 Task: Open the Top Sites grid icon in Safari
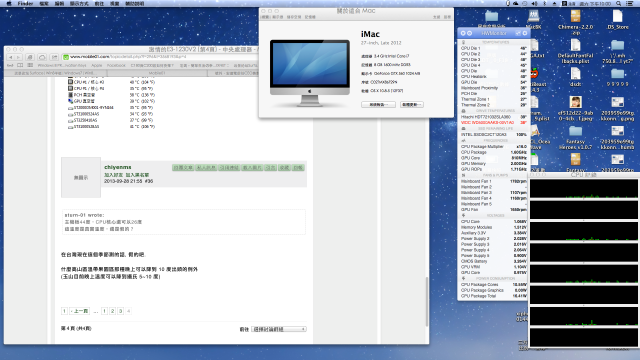click(30, 65)
